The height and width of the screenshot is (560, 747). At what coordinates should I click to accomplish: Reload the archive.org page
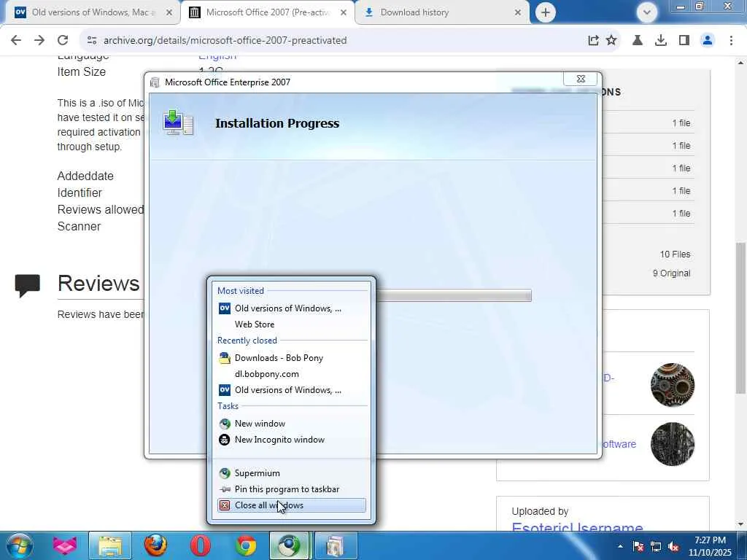click(x=63, y=41)
